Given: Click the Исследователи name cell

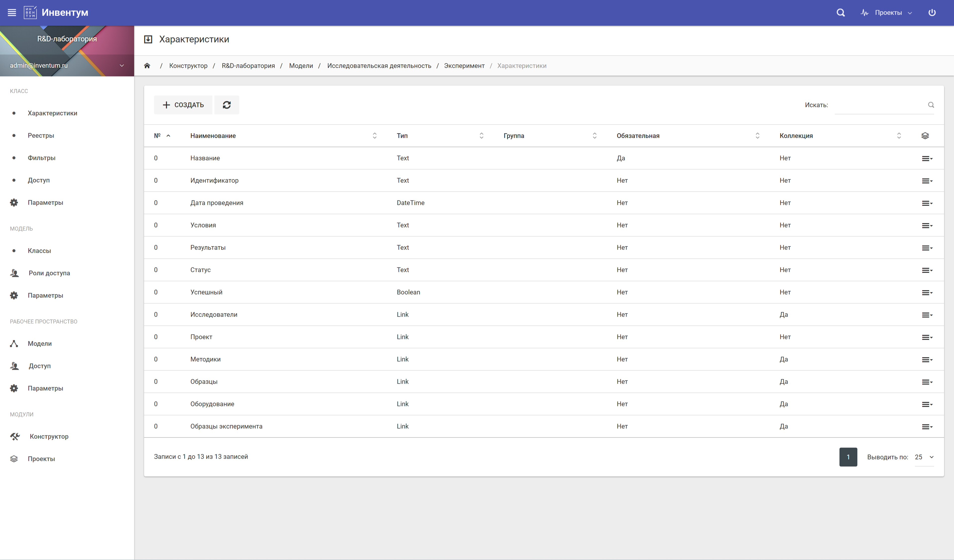Looking at the screenshot, I should (x=213, y=314).
